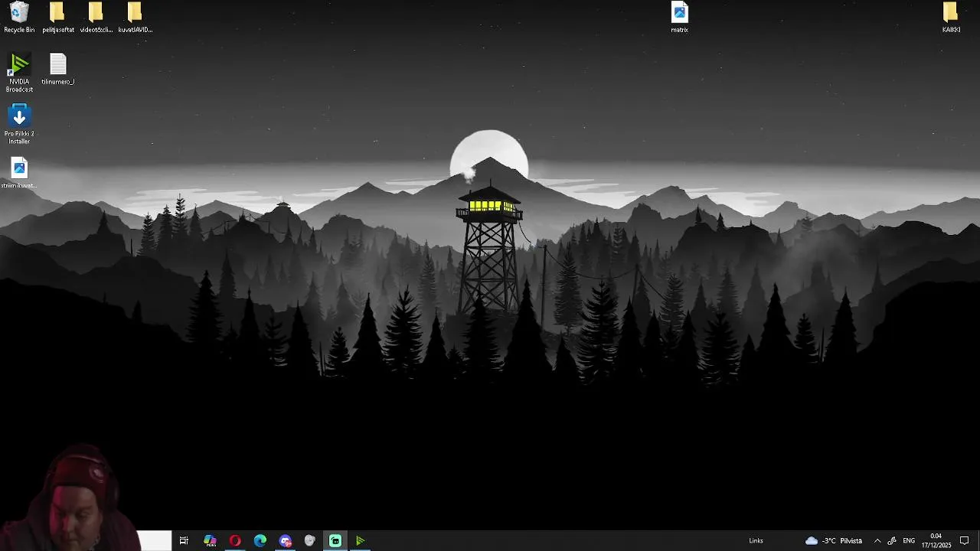Select the striimikuvat image file icon
The image size is (980, 551).
tap(19, 173)
